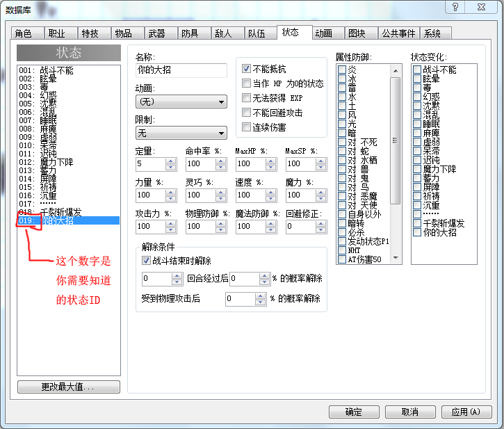Click the 更改最大值 button
Screen dimensions: 504x429
(69, 387)
